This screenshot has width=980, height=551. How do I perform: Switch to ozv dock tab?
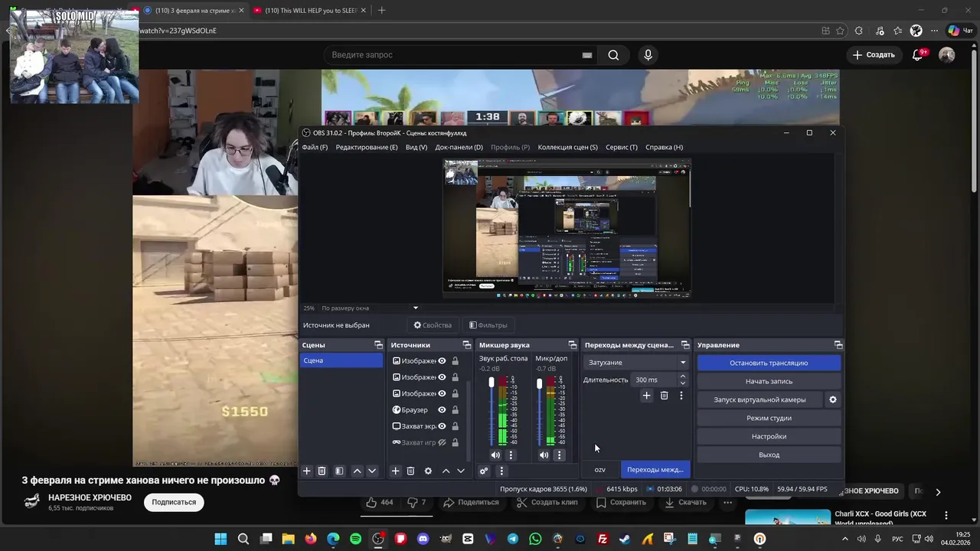tap(599, 469)
